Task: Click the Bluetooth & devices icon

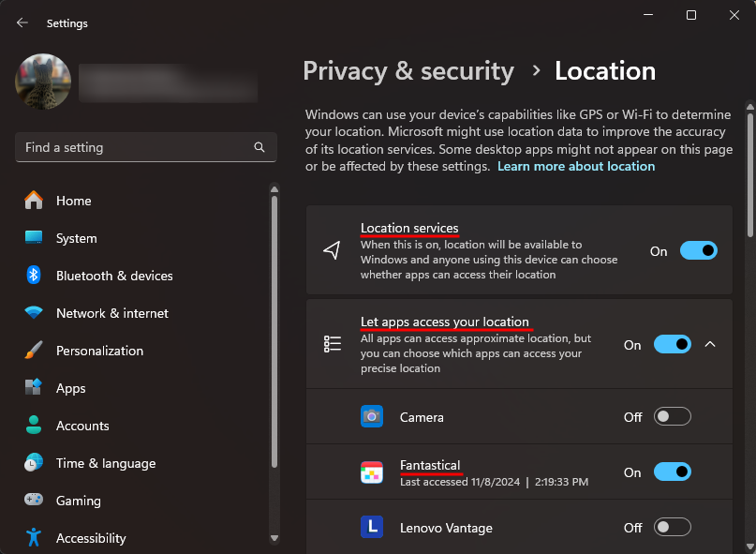Action: [34, 276]
